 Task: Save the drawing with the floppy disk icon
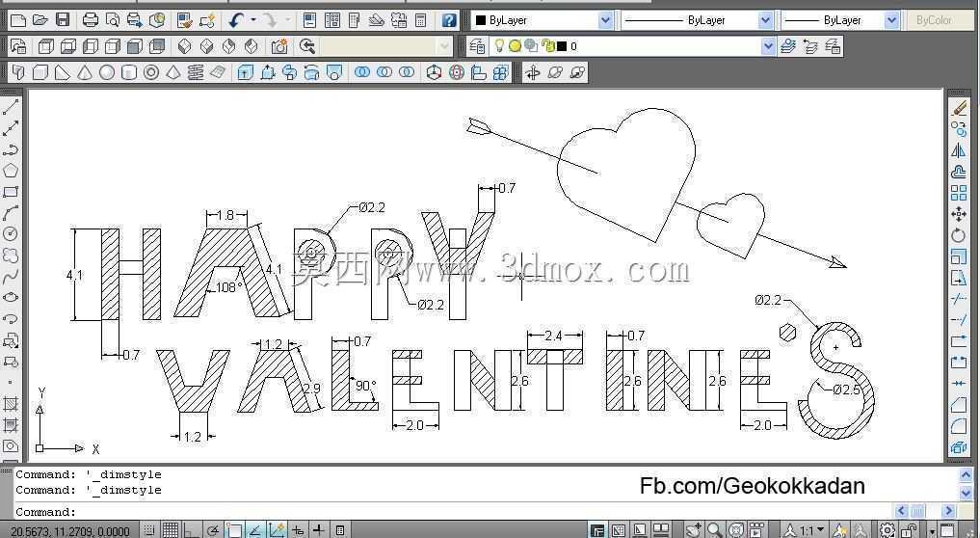pyautogui.click(x=63, y=20)
